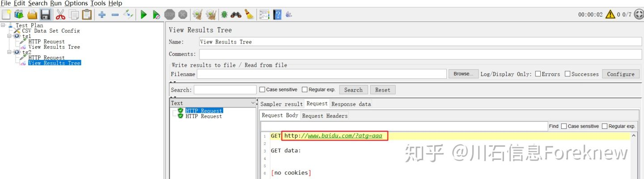
Task: Open the Options menu
Action: [x=76, y=3]
